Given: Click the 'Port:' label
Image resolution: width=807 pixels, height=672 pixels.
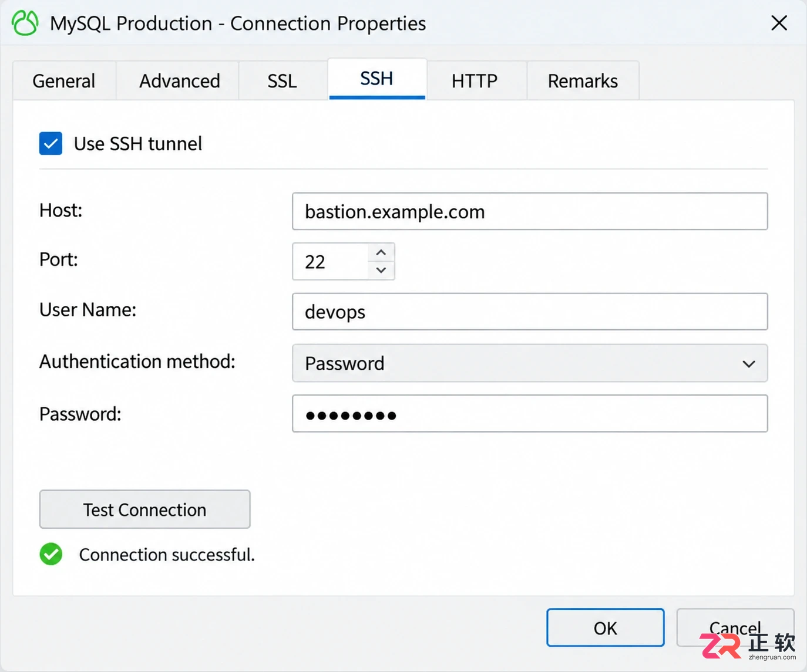Looking at the screenshot, I should coord(59,259).
